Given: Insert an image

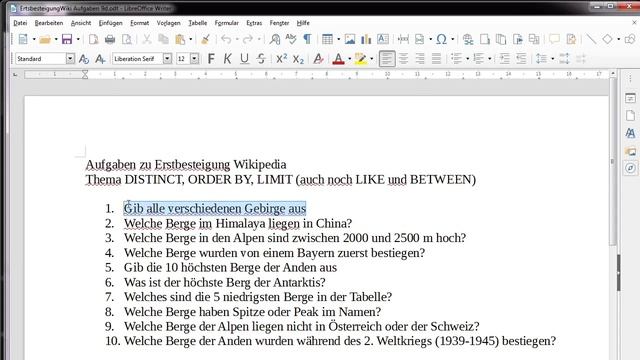Looking at the screenshot, I should pos(350,39).
